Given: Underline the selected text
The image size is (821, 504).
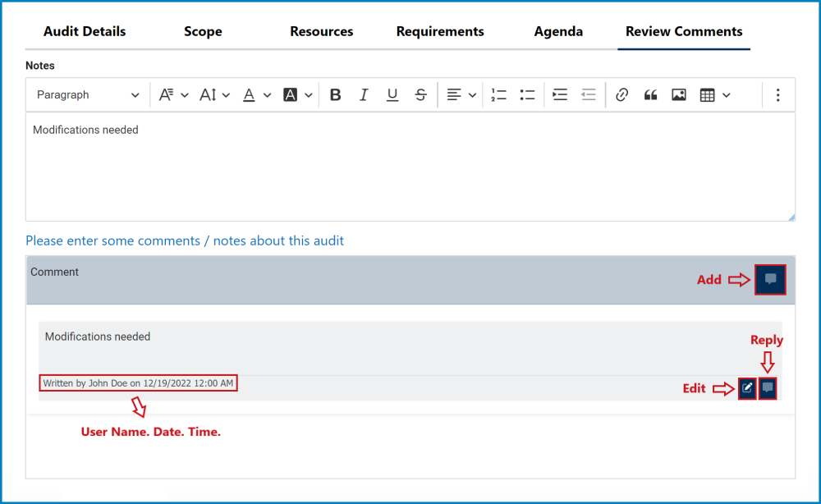Looking at the screenshot, I should point(392,94).
